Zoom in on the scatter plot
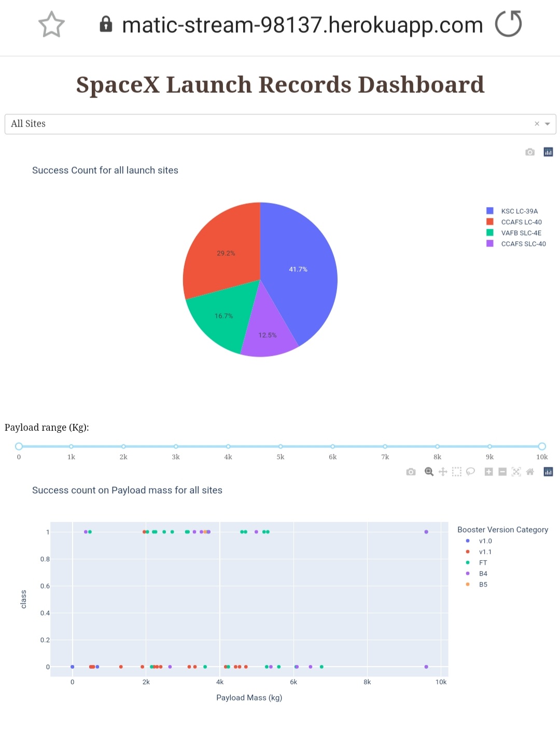 click(488, 472)
